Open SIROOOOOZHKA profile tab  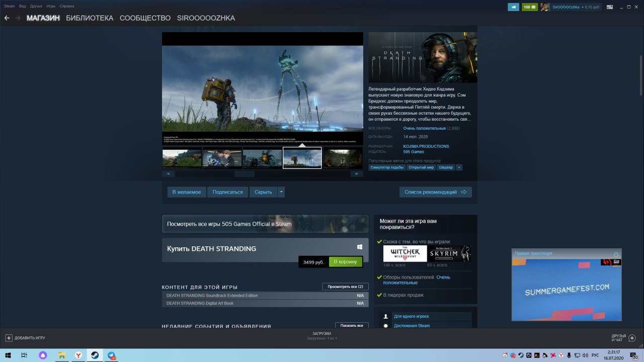point(206,18)
